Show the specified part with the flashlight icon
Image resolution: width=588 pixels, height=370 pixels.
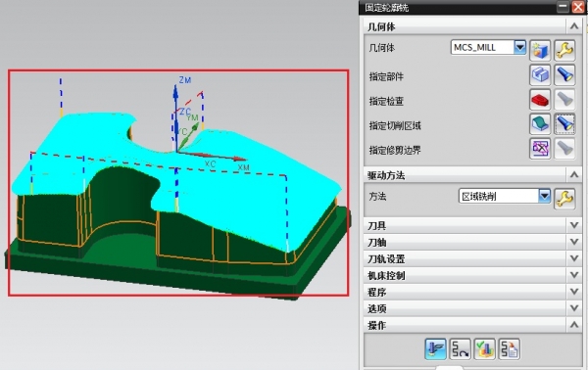pyautogui.click(x=564, y=75)
